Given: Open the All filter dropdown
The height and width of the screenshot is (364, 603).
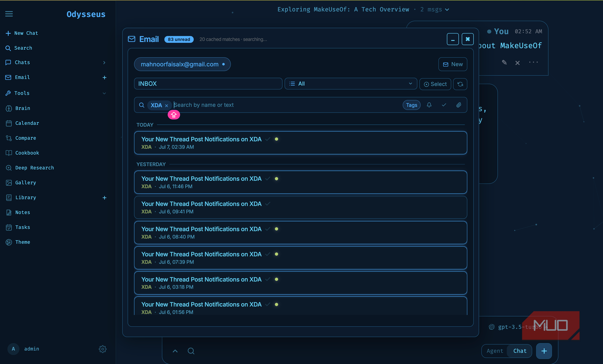Looking at the screenshot, I should pyautogui.click(x=351, y=84).
